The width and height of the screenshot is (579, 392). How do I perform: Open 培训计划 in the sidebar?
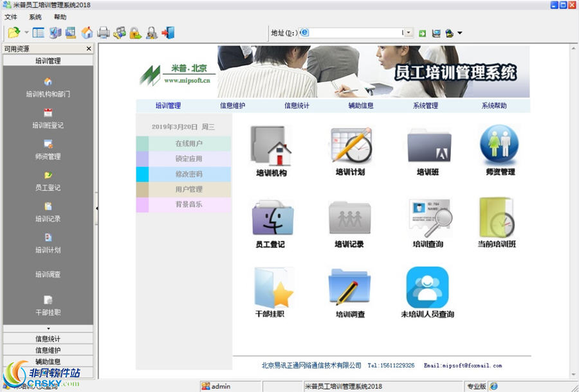[48, 244]
